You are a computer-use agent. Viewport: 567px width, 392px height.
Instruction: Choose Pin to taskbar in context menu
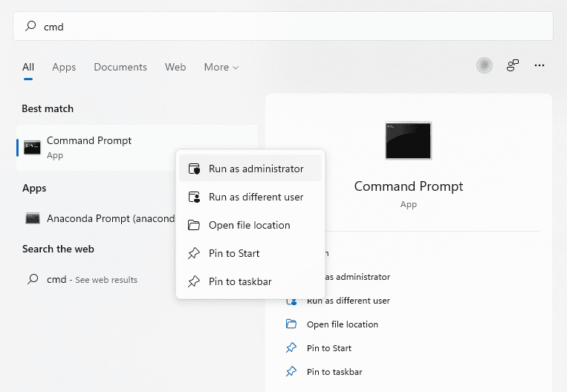point(240,282)
